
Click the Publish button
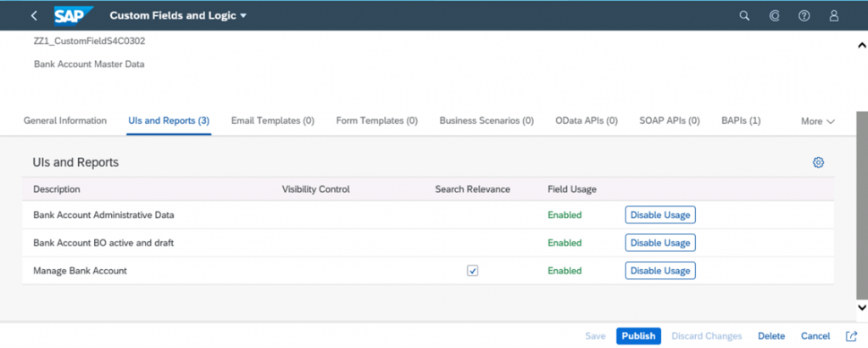pyautogui.click(x=638, y=336)
